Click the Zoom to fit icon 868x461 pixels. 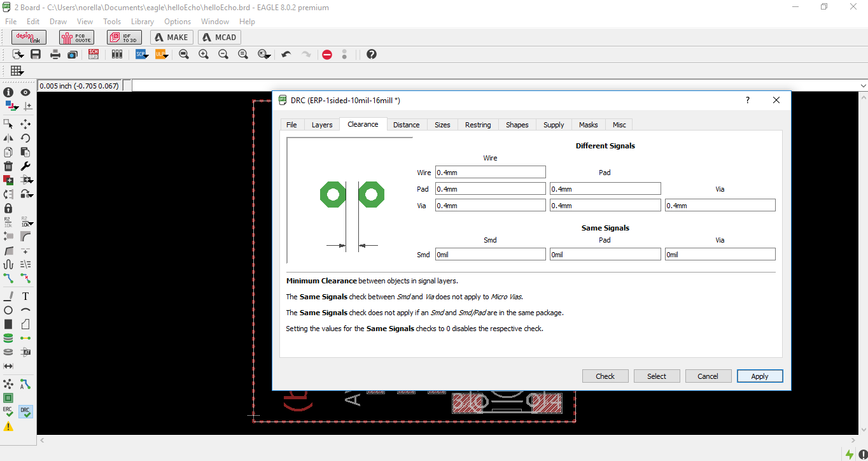pos(184,54)
